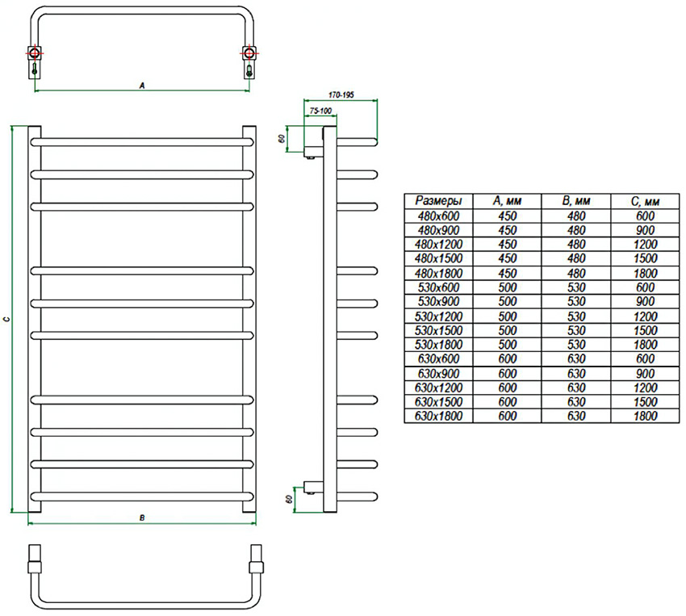The height and width of the screenshot is (616, 686).
Task: Click the 'C, мм' column header
Action: (646, 201)
